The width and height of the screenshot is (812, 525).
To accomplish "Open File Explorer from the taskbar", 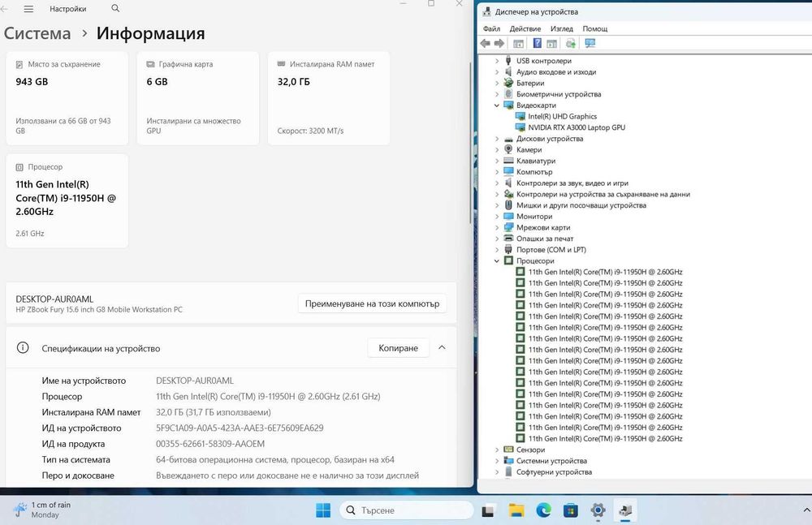I will pos(516,510).
